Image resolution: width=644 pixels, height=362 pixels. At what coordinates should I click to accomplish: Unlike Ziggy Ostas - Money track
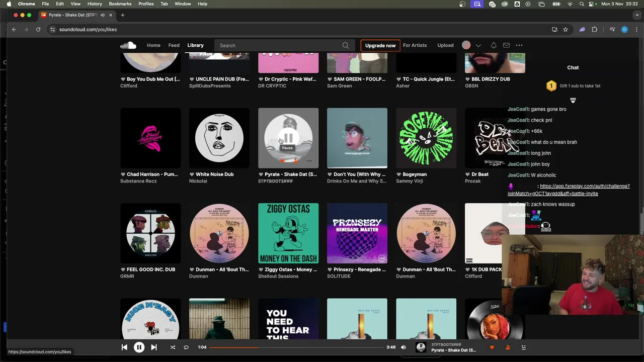pyautogui.click(x=261, y=269)
